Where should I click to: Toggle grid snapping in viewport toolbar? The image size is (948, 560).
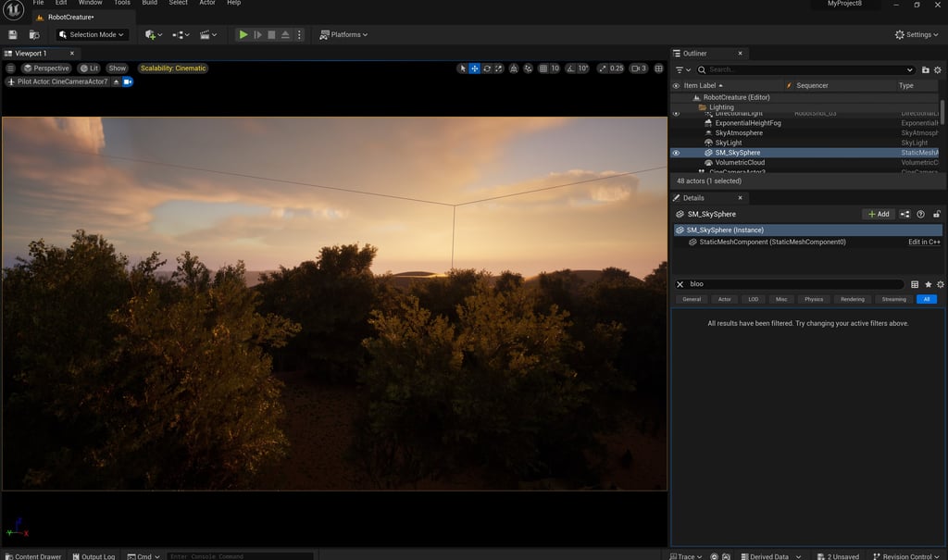543,68
